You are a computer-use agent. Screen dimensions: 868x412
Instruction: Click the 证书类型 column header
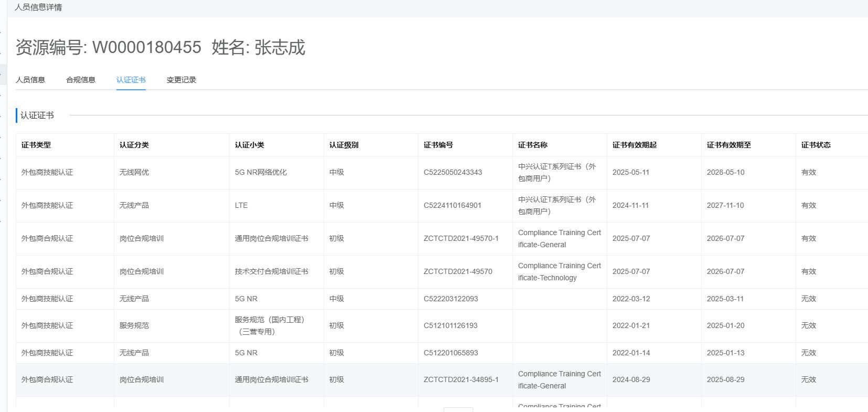(36, 145)
